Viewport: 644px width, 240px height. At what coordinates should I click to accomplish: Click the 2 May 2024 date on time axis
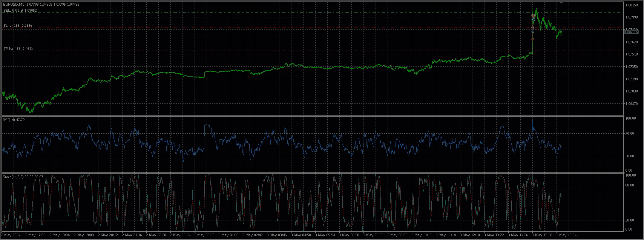click(x=11, y=235)
